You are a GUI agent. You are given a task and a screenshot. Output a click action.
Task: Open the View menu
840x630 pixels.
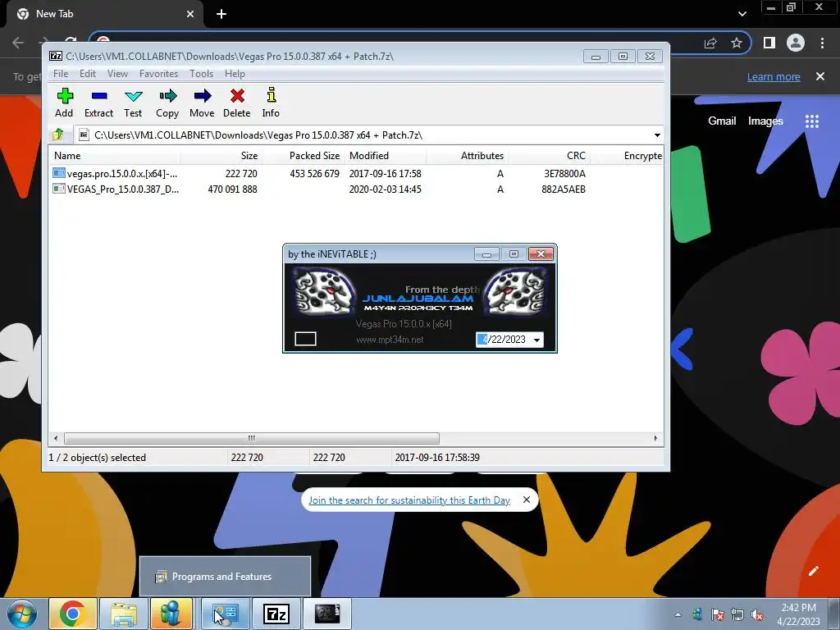[x=117, y=74]
